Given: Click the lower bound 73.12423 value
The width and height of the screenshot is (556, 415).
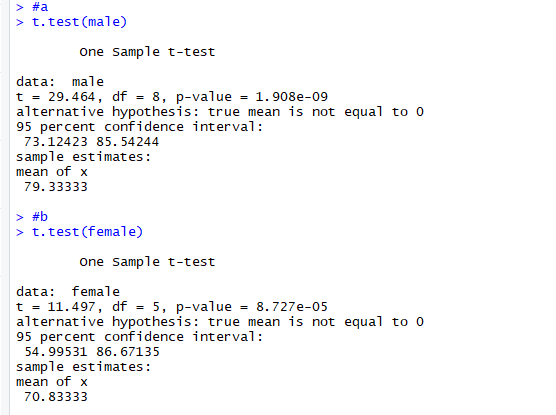Looking at the screenshot, I should click(56, 142).
